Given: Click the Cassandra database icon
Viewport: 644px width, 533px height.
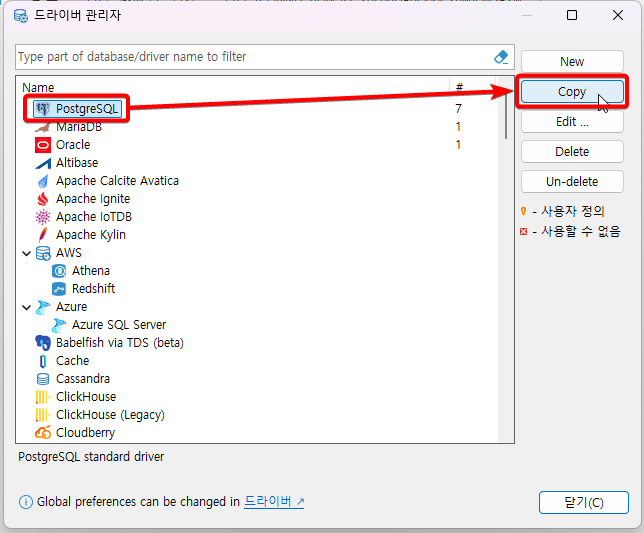Looking at the screenshot, I should 43,379.
